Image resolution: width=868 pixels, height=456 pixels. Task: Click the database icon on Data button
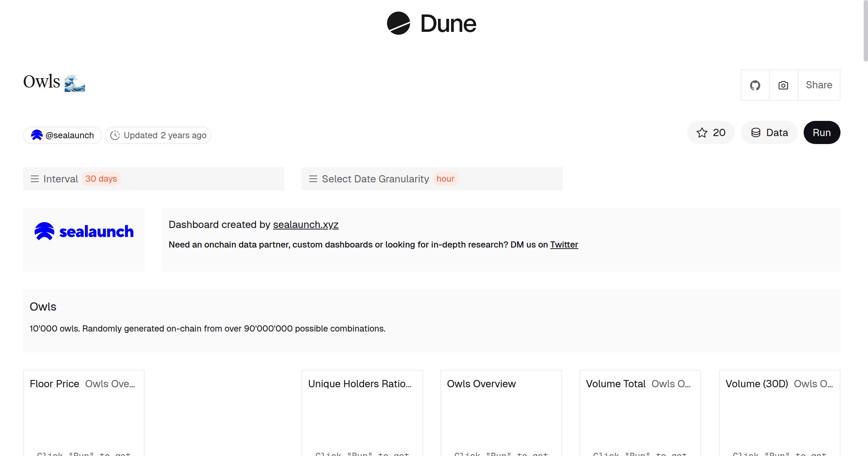756,133
